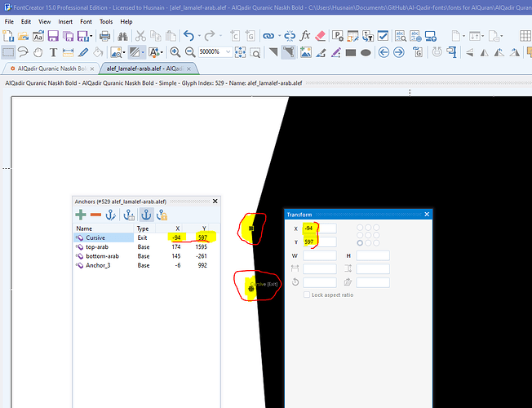The width and height of the screenshot is (532, 408).
Task: Go to previous glyph arrow
Action: coord(383,52)
